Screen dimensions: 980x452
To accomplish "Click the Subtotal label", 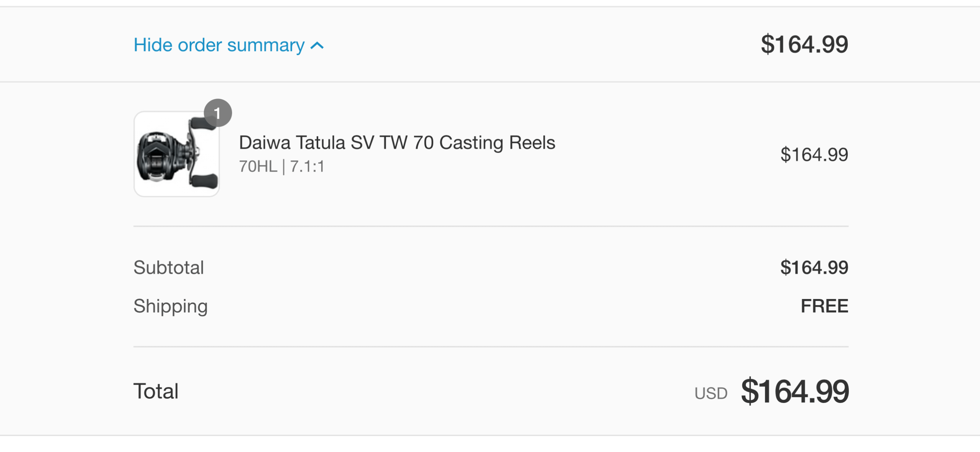I will point(168,267).
